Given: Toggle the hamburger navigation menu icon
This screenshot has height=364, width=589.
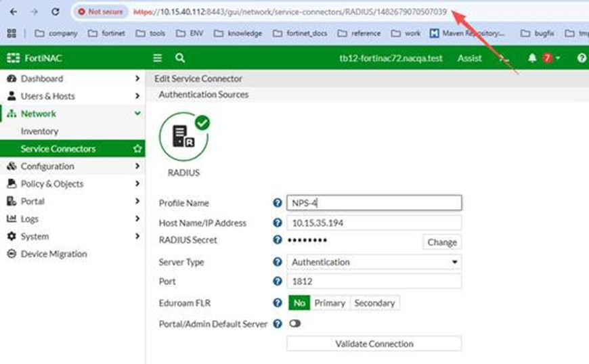Looking at the screenshot, I should click(157, 58).
